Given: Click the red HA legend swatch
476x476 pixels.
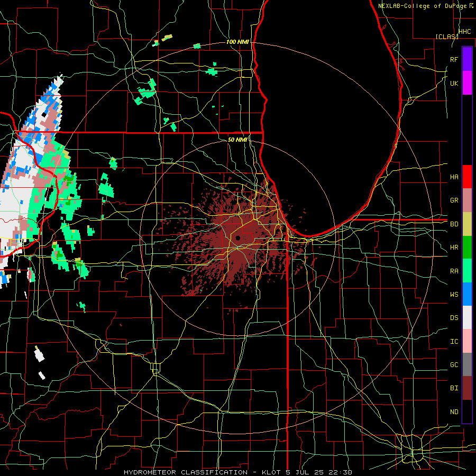Looking at the screenshot, I should click(467, 177).
